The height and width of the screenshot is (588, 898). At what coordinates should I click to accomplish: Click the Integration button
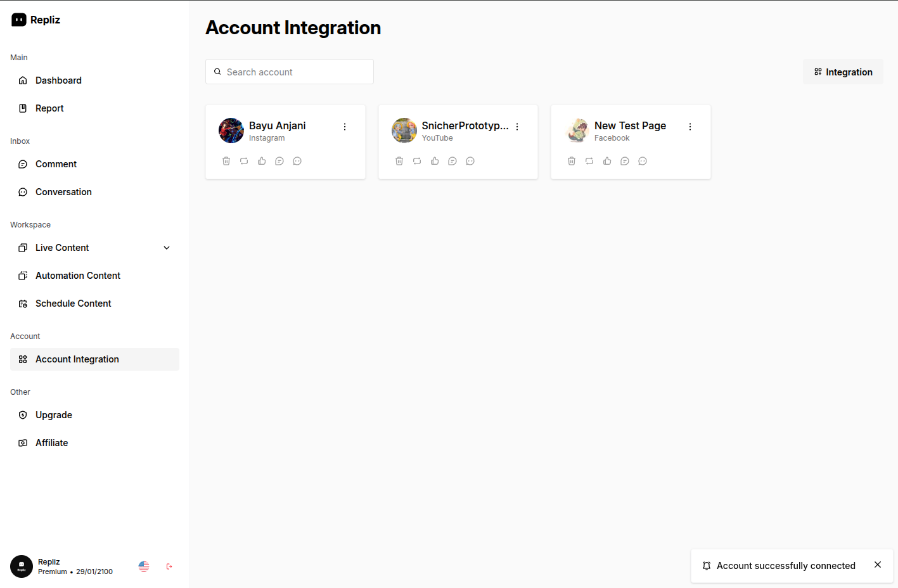(843, 72)
